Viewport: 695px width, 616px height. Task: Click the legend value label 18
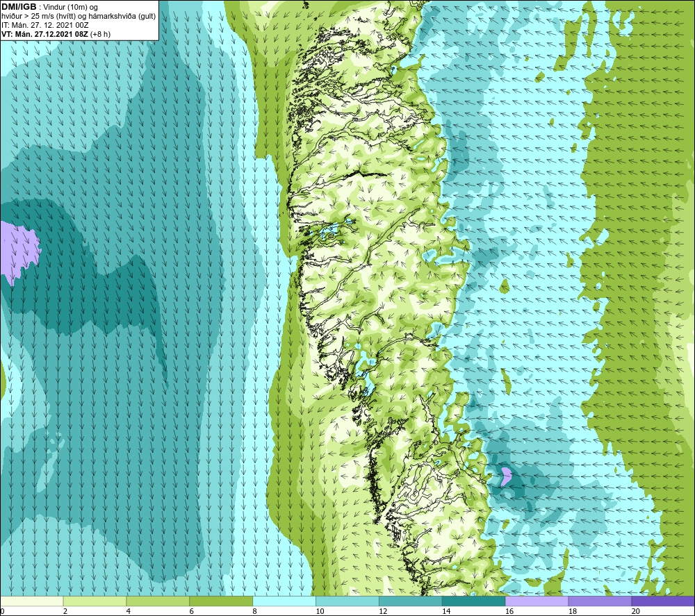pyautogui.click(x=573, y=611)
